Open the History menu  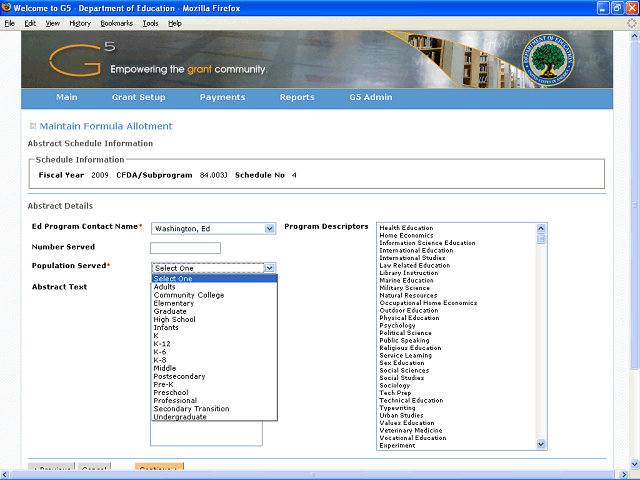[x=80, y=22]
